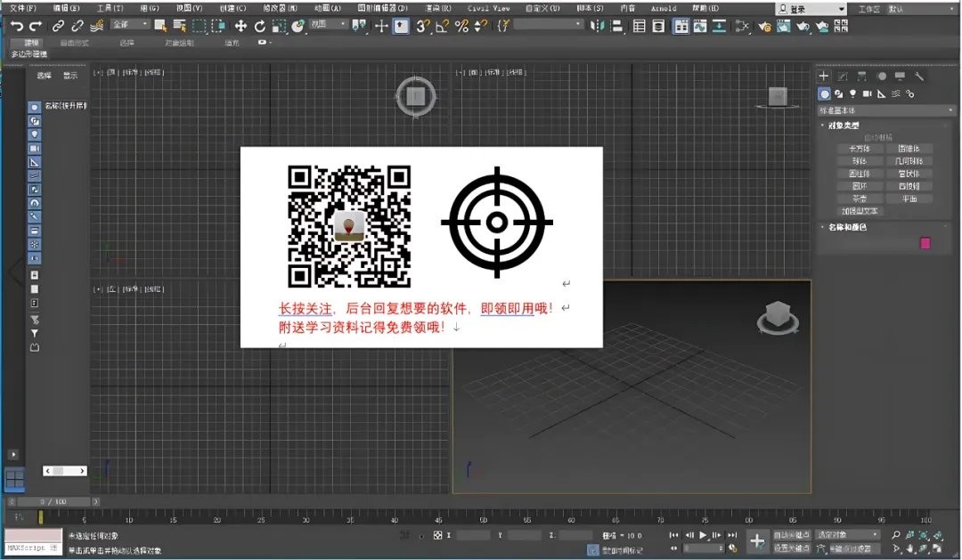Open the 文件(F) menu
Viewport: 962px width, 560px height.
tap(22, 9)
